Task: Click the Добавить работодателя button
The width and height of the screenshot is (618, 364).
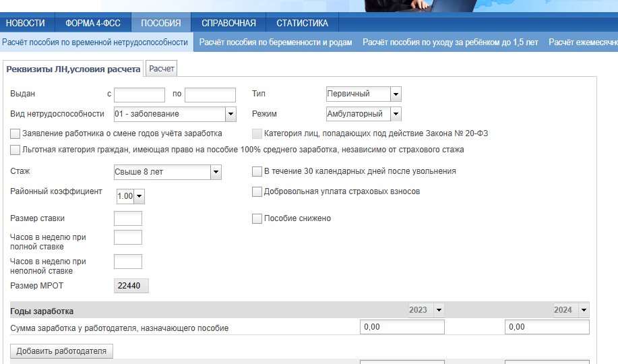Action: point(61,351)
